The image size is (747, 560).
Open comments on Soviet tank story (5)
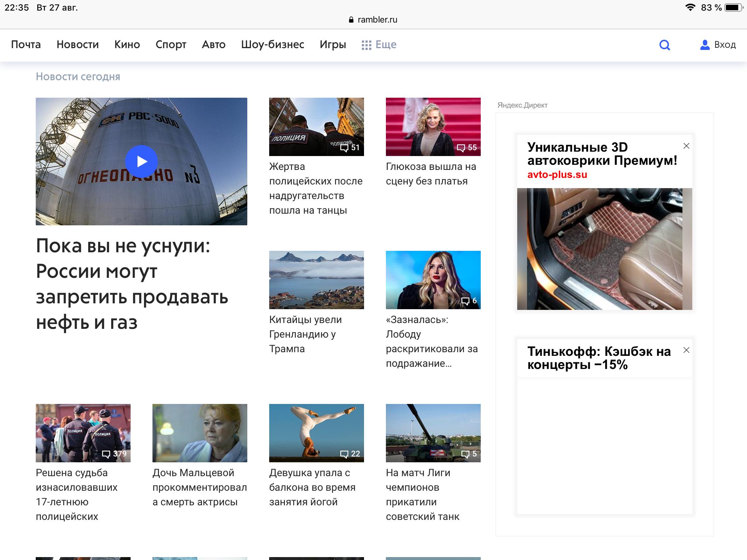coord(469,454)
